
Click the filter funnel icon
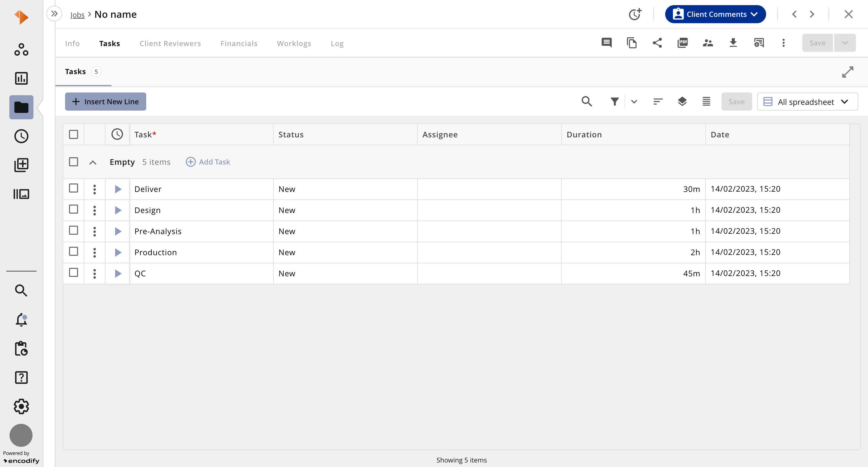[x=615, y=102]
